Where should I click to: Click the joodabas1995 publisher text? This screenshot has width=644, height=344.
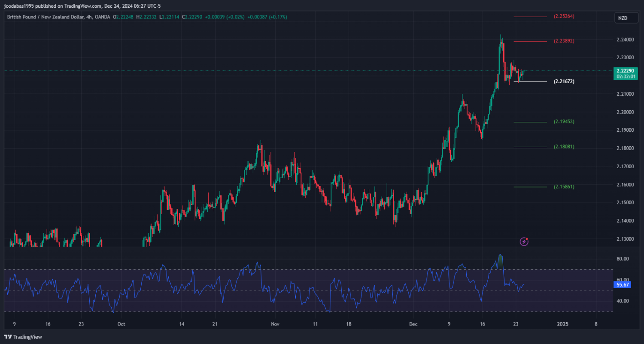20,6
